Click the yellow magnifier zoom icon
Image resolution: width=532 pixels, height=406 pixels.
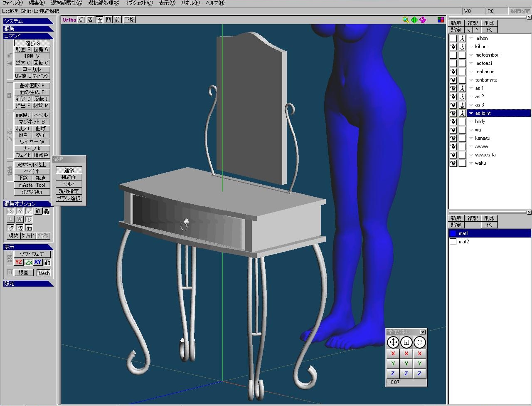point(406,20)
